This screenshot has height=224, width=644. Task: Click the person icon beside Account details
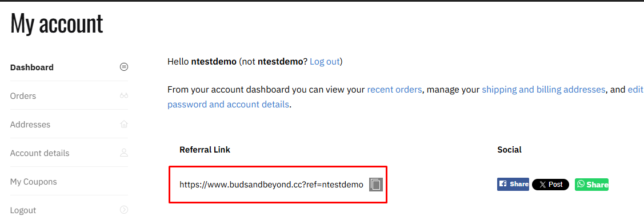(123, 153)
